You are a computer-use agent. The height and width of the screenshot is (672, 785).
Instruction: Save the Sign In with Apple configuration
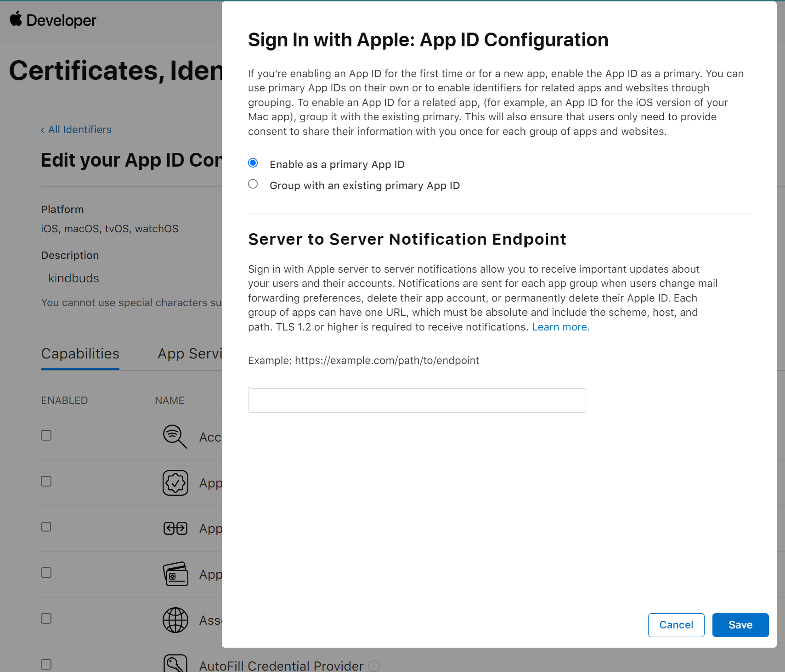tap(740, 625)
